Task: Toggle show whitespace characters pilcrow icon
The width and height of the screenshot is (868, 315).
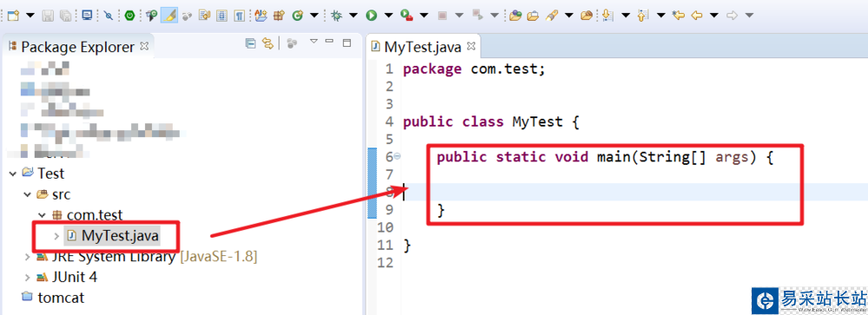Action: (x=240, y=16)
